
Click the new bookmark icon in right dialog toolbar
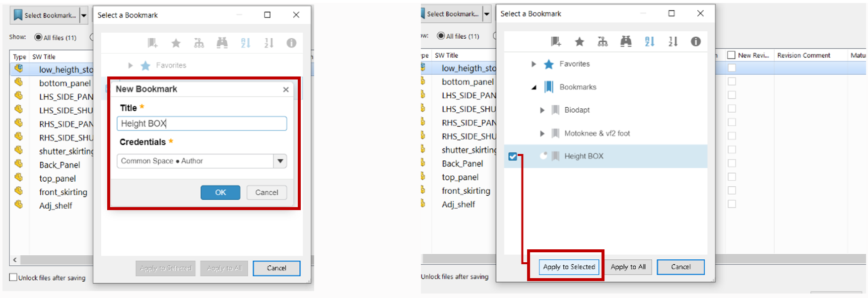point(556,42)
